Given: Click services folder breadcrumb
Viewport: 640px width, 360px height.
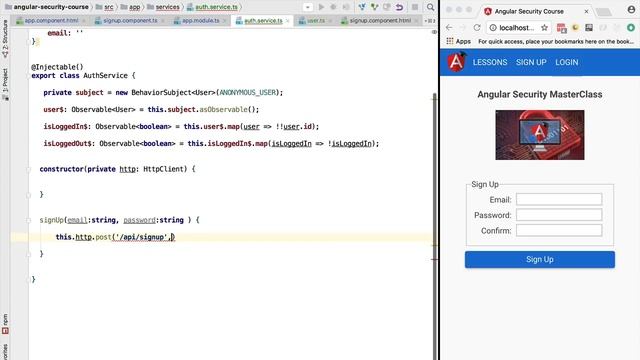Looking at the screenshot, I should [x=163, y=7].
